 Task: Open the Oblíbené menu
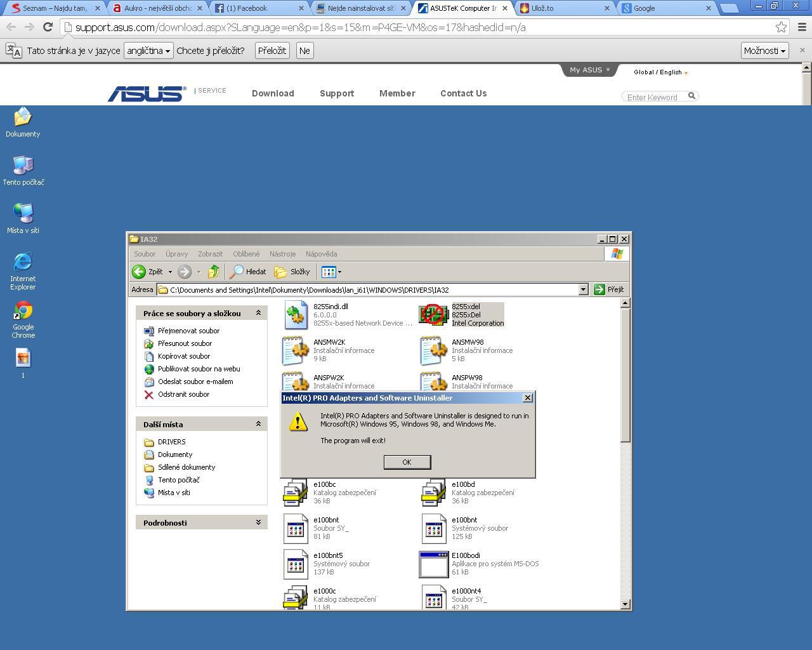coord(246,254)
